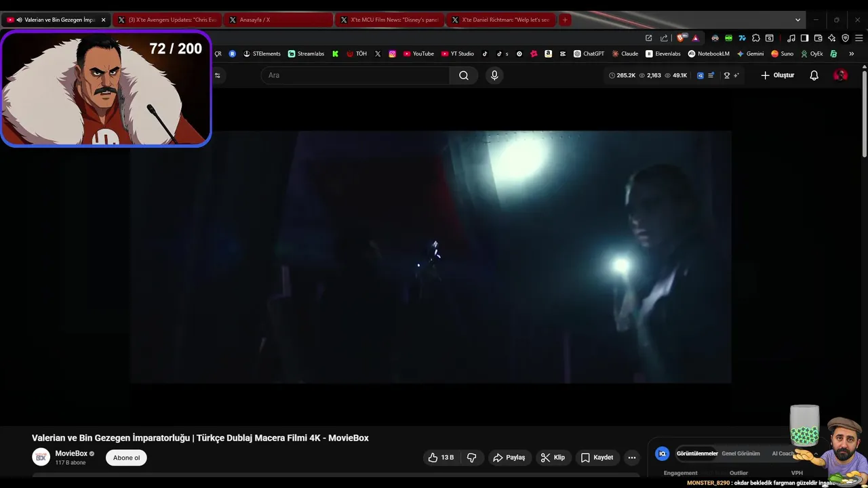Open the Brave VPN shield icon

[845, 38]
